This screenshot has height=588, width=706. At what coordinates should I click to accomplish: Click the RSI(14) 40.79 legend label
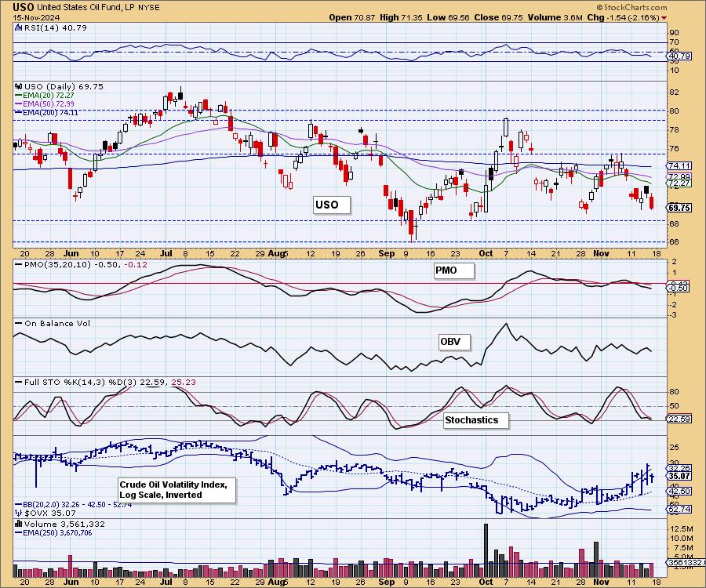point(55,27)
